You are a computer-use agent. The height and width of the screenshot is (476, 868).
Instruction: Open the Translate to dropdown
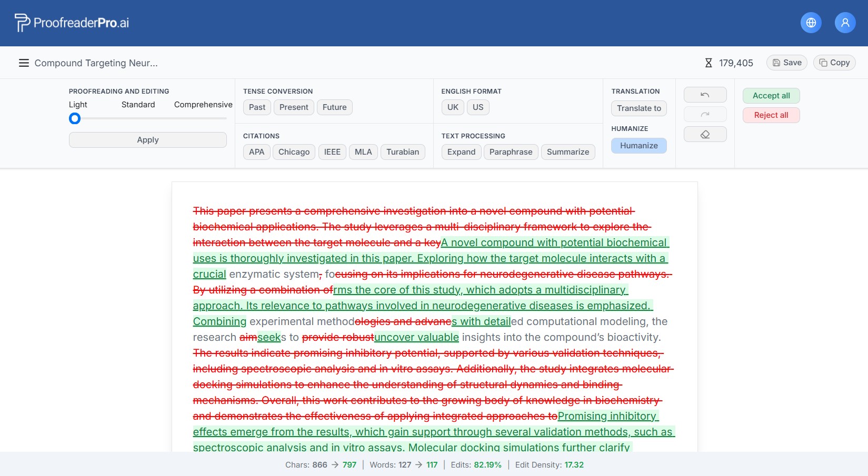click(x=638, y=108)
